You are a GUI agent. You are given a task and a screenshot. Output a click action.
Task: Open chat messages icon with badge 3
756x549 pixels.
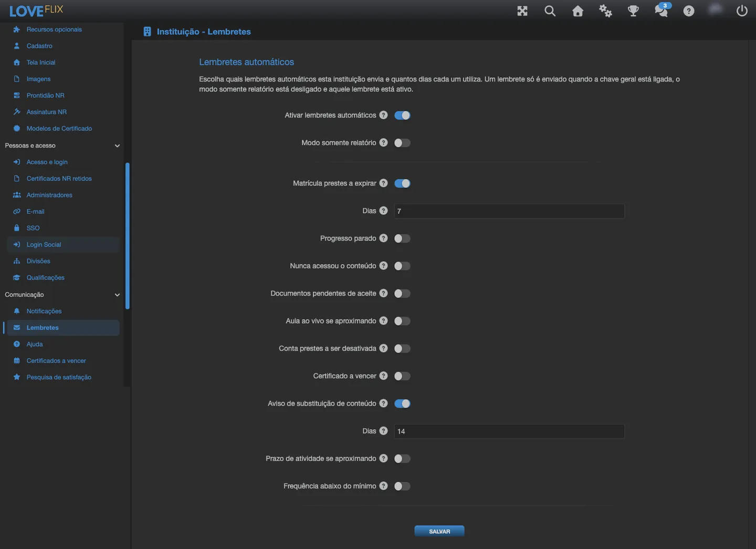661,10
